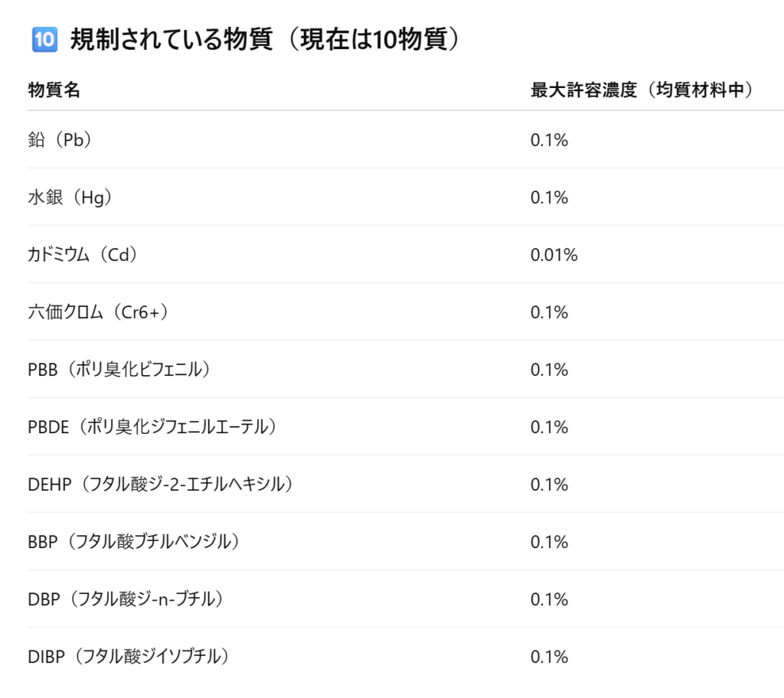Click the blue number 10 emoji icon
Viewport: 784px width, 698px height.
coord(44,40)
